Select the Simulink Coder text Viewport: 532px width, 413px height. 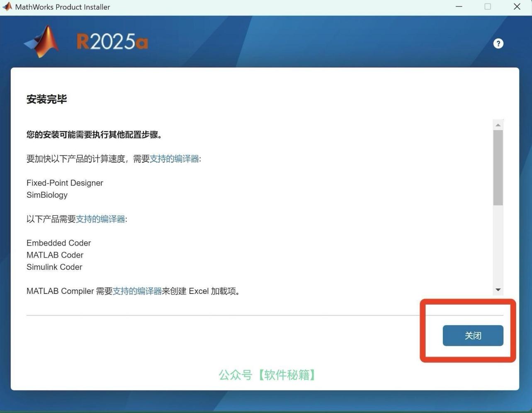pos(54,267)
